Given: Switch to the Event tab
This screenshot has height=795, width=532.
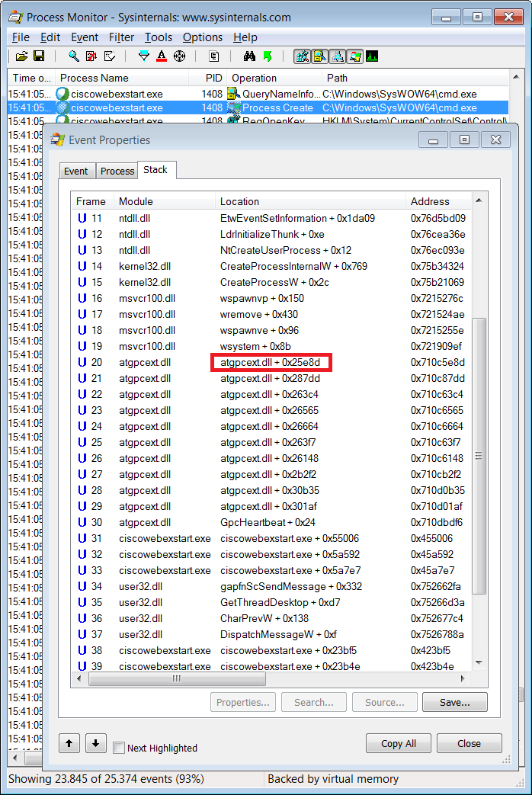Looking at the screenshot, I should pos(76,172).
